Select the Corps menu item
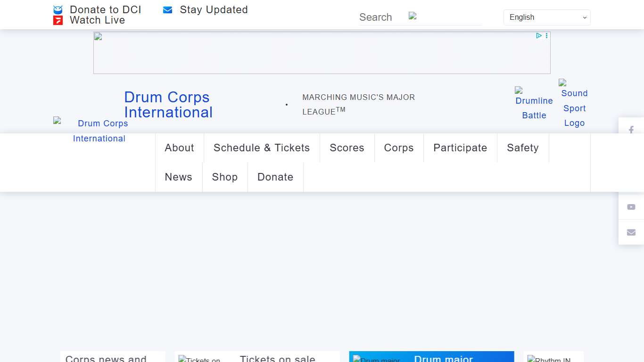This screenshot has width=644, height=362. [x=399, y=148]
